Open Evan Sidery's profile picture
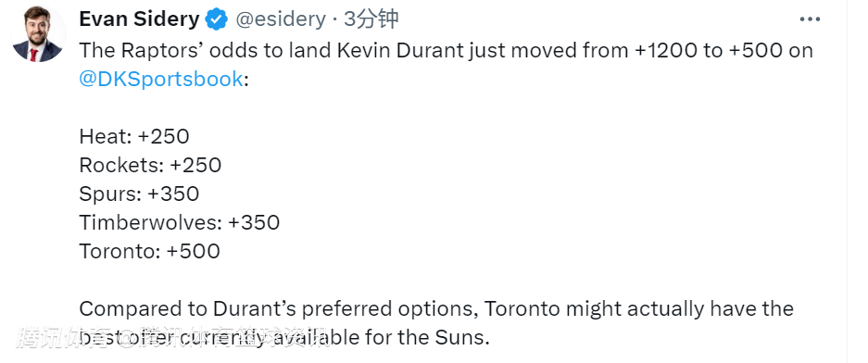The width and height of the screenshot is (868, 363). pyautogui.click(x=38, y=34)
